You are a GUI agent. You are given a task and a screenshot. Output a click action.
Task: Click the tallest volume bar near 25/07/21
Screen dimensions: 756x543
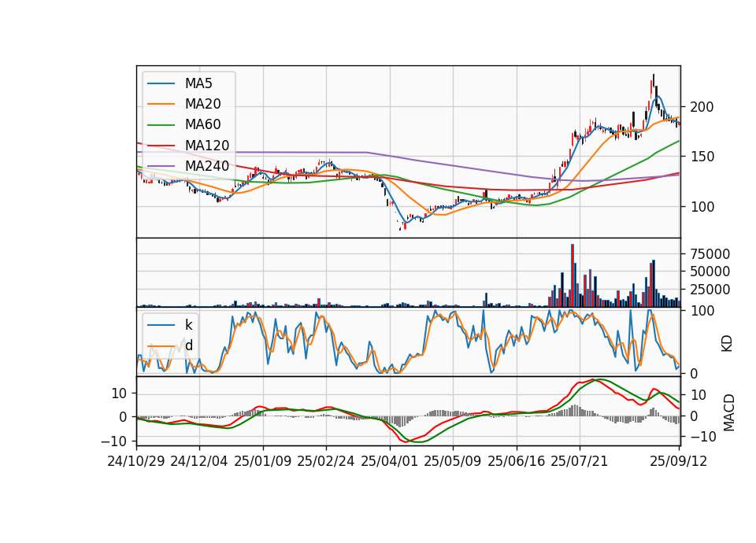click(573, 275)
